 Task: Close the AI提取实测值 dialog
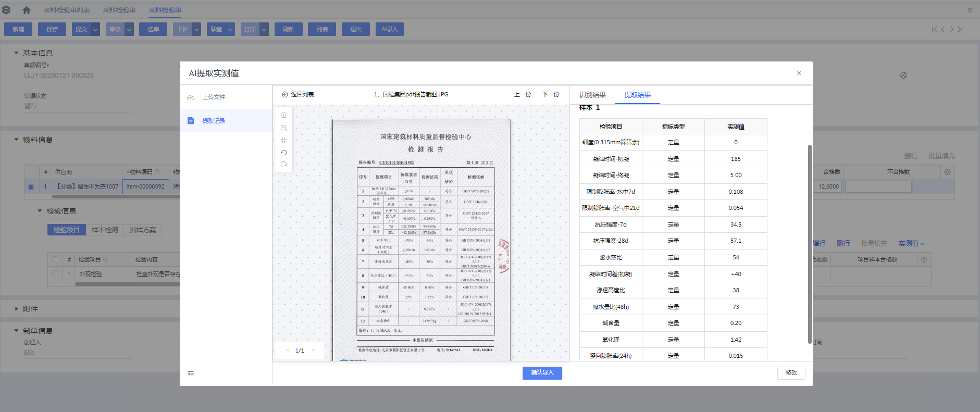tap(799, 73)
